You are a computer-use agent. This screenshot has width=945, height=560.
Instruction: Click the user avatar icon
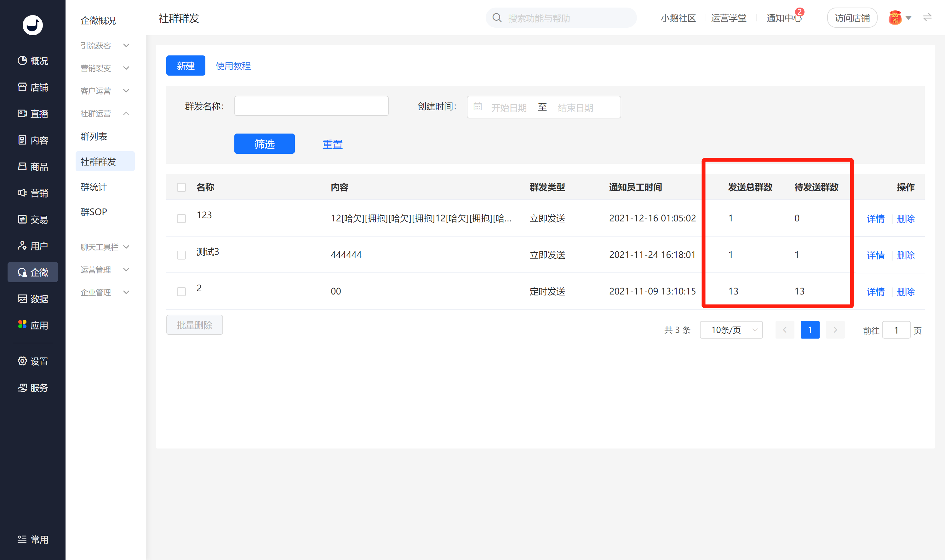pos(895,18)
